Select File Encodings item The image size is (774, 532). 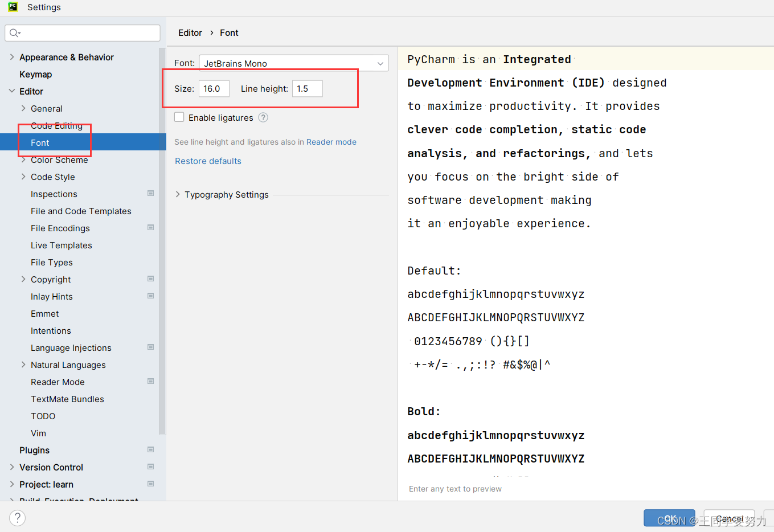pyautogui.click(x=60, y=228)
